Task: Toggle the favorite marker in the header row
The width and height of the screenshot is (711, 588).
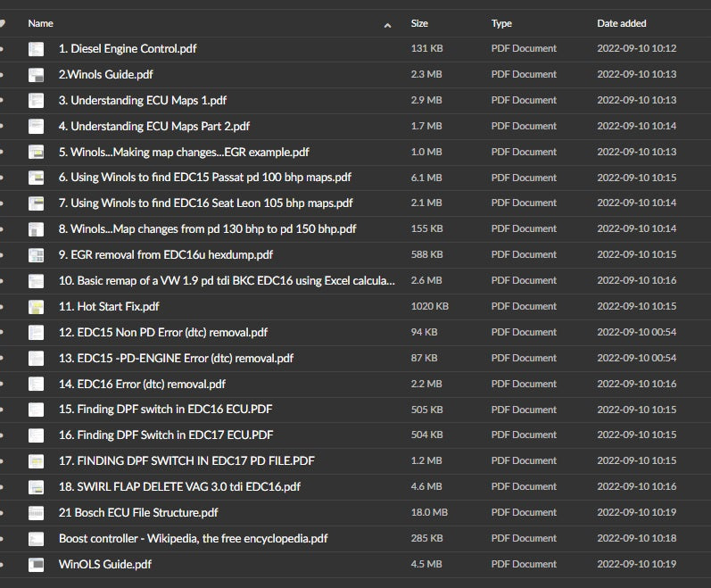Action: [3, 24]
